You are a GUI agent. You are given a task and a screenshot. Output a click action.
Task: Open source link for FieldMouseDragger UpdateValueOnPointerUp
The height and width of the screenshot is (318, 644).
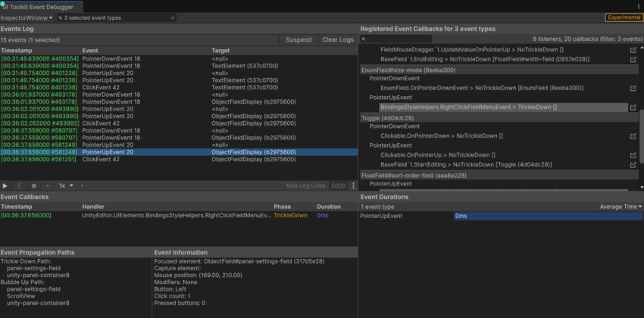[633, 49]
